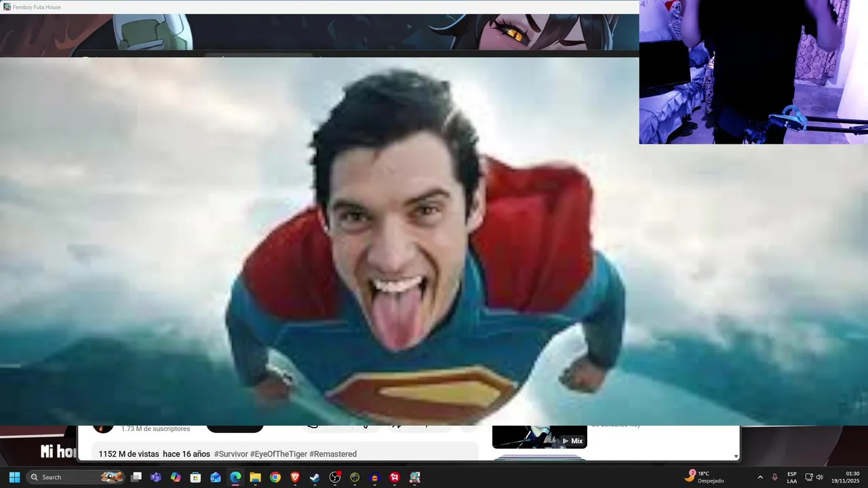Launch Microsoft Teams from taskbar
The height and width of the screenshot is (488, 868).
point(156,477)
